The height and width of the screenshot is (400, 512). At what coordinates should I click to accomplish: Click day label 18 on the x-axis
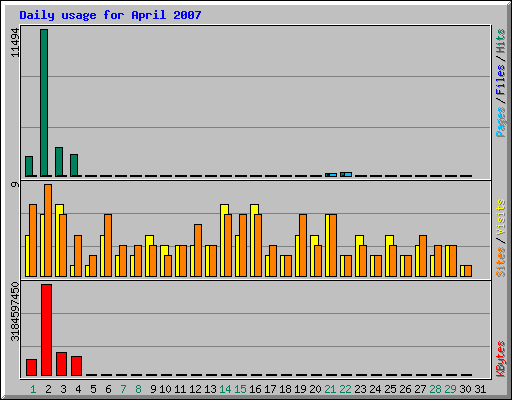pyautogui.click(x=285, y=389)
